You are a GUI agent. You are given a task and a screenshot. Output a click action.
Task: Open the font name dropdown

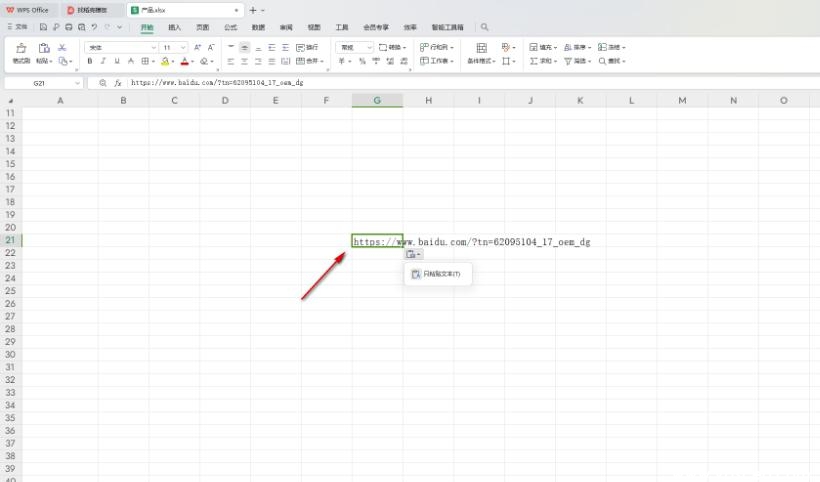154,48
